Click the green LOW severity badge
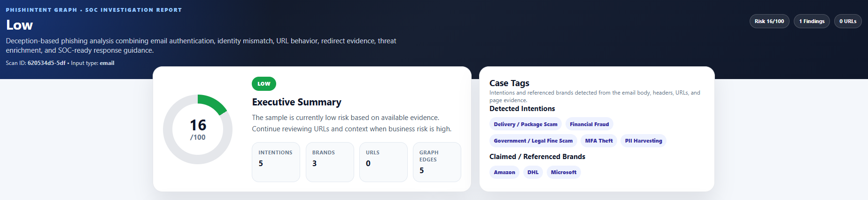 coord(264,84)
